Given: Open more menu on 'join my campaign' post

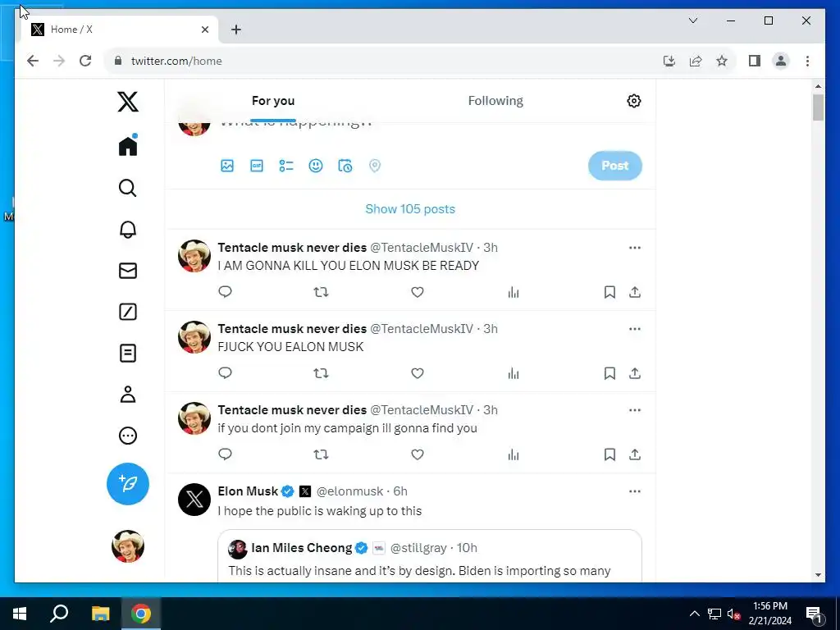Looking at the screenshot, I should [x=635, y=410].
